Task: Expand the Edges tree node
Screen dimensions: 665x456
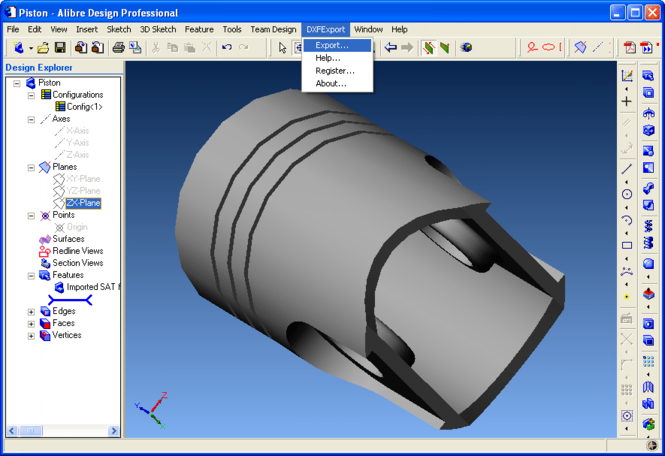Action: pyautogui.click(x=31, y=312)
